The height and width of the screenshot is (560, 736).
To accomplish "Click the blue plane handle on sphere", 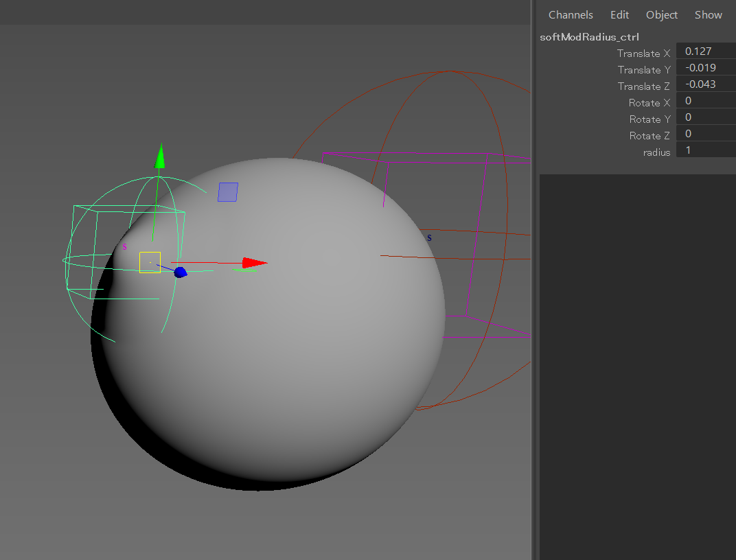I will (x=228, y=192).
